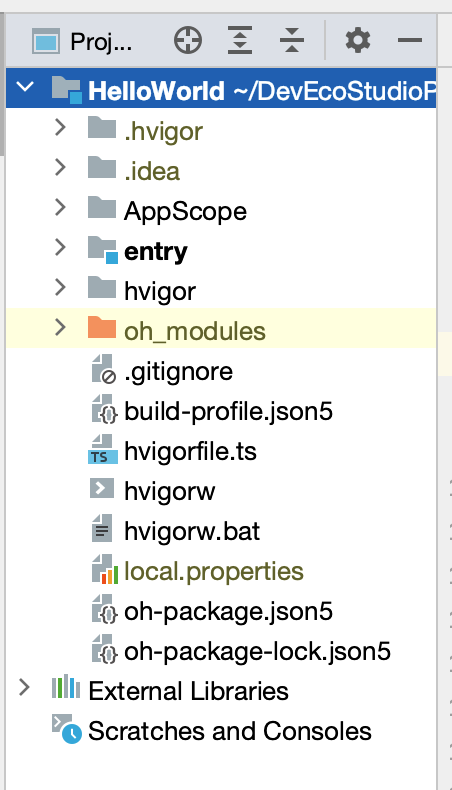Click the Select Opened File crosshair icon
Viewport: 452px width, 790px height.
(x=188, y=40)
